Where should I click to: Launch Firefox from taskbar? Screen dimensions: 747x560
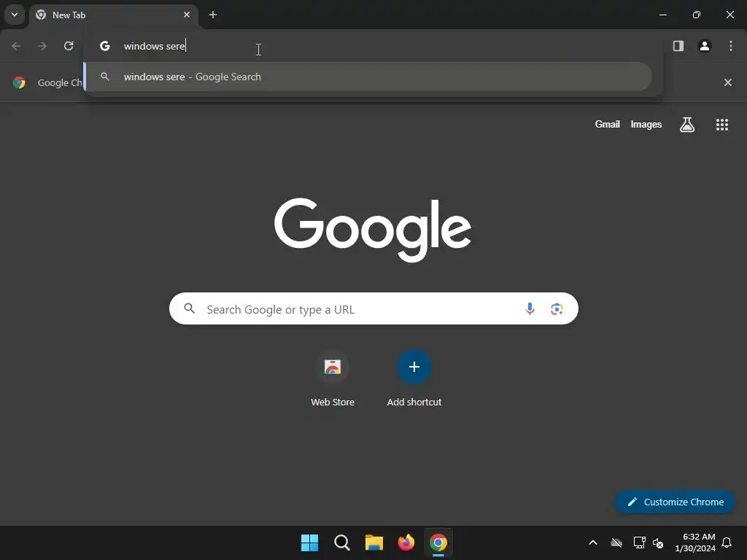(406, 542)
